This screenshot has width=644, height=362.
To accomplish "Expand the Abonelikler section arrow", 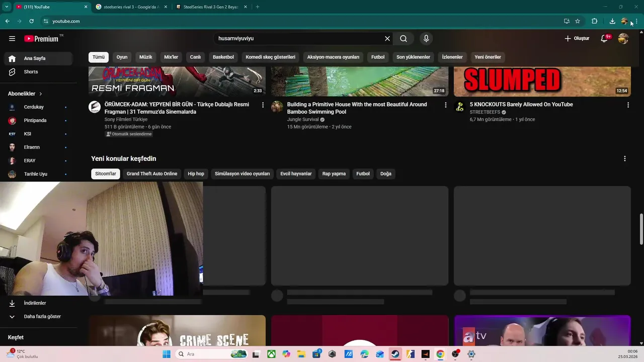I will pyautogui.click(x=41, y=94).
